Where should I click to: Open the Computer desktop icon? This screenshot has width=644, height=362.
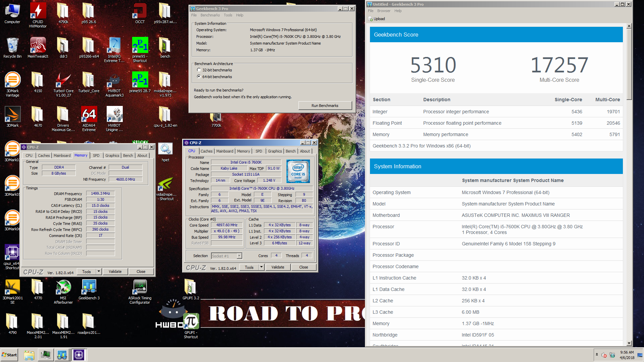12,13
